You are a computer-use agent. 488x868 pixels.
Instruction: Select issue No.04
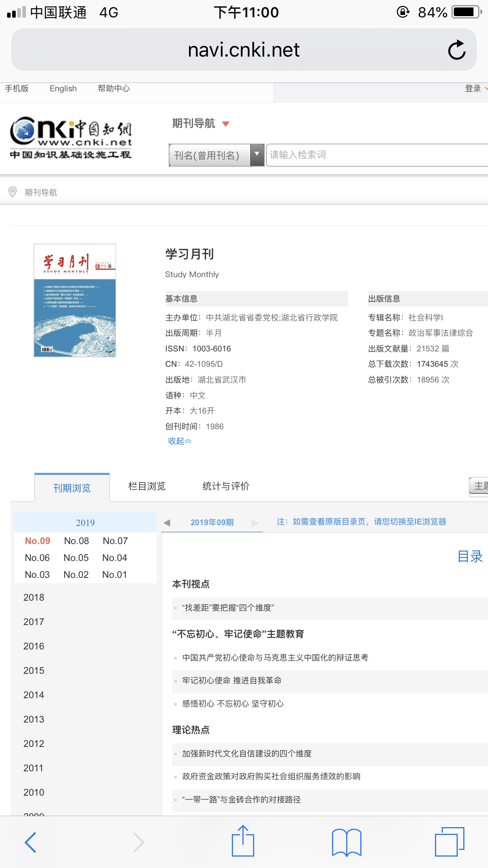[x=115, y=558]
